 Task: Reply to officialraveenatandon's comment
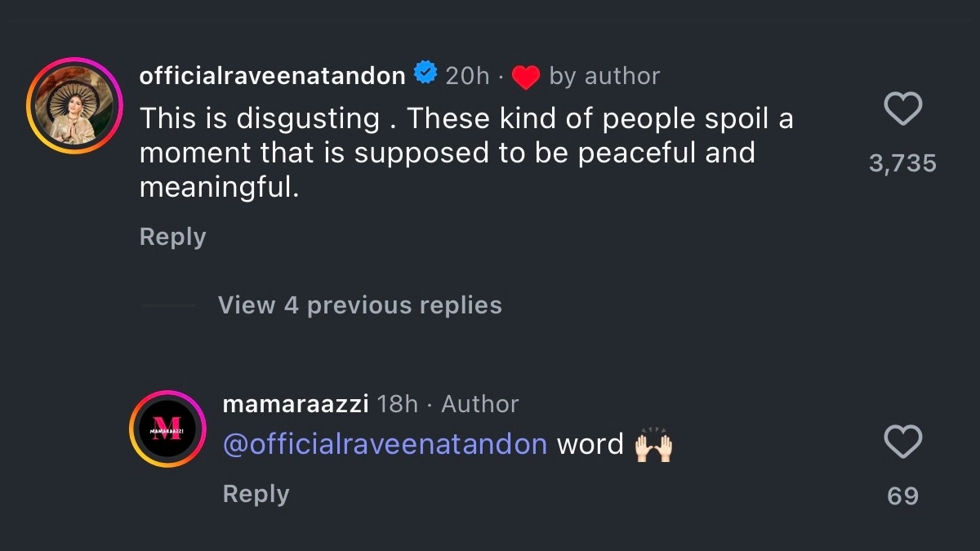coord(172,237)
